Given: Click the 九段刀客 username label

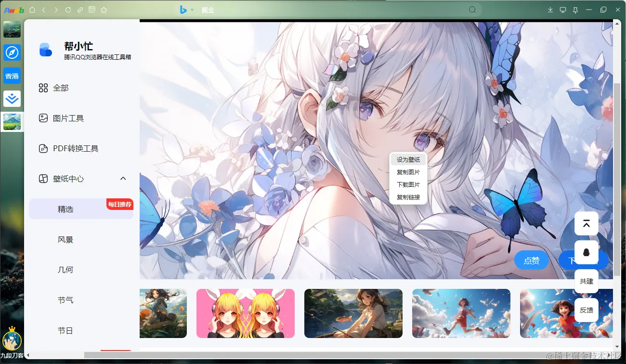Looking at the screenshot, I should [12, 355].
